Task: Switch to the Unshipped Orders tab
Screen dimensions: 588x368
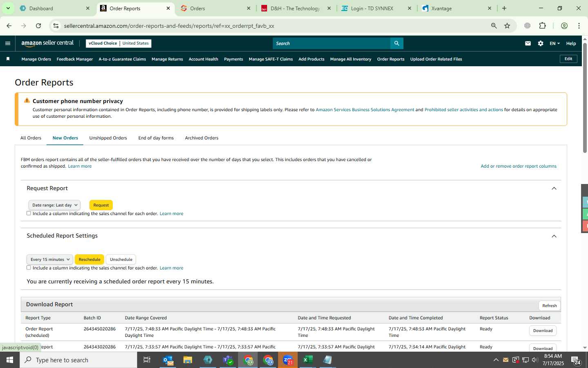Action: point(108,138)
